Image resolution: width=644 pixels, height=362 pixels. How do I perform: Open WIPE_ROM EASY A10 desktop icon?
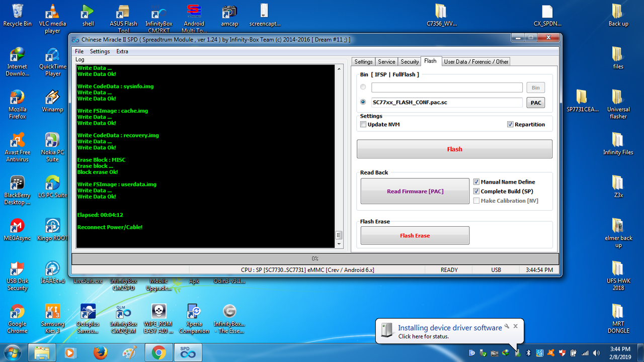pos(158,318)
